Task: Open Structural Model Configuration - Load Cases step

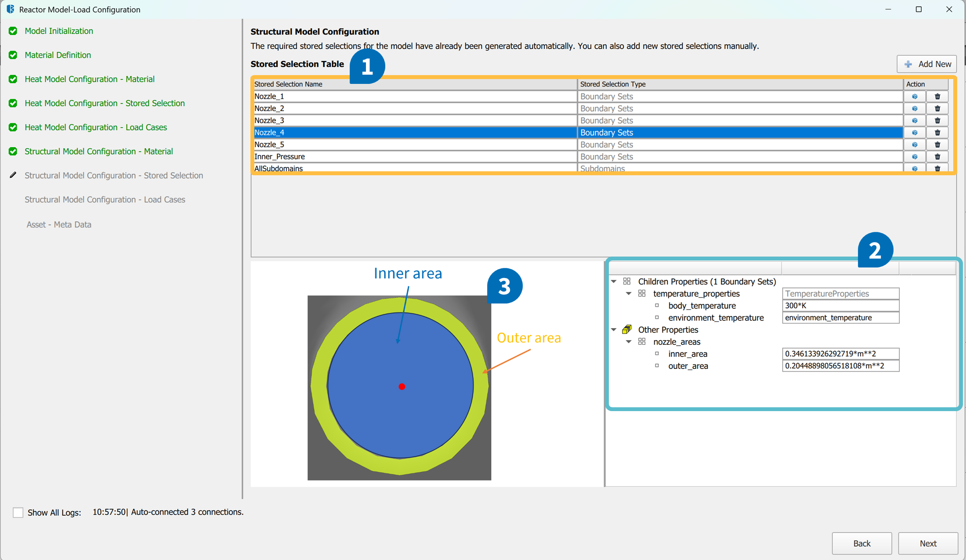Action: click(x=105, y=199)
